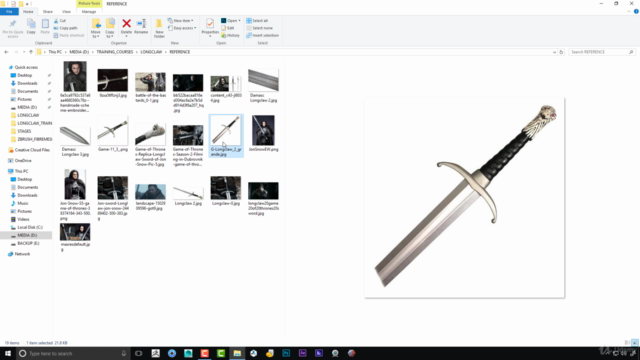The image size is (640, 360).
Task: Open the Copy to dropdown
Action: click(x=110, y=28)
